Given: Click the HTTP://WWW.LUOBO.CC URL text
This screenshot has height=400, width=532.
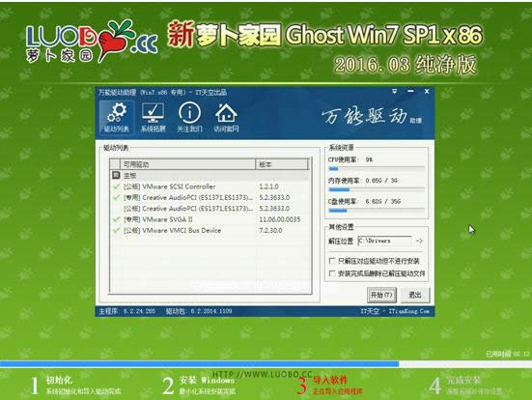Looking at the screenshot, I should click(x=262, y=374).
